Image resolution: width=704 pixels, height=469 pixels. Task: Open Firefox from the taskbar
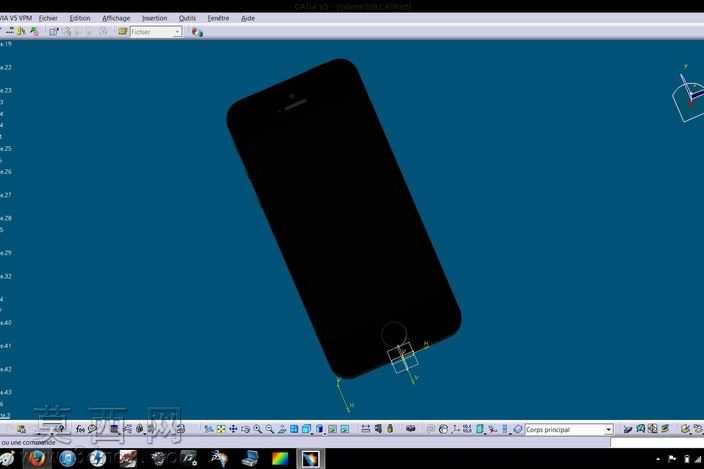36,459
